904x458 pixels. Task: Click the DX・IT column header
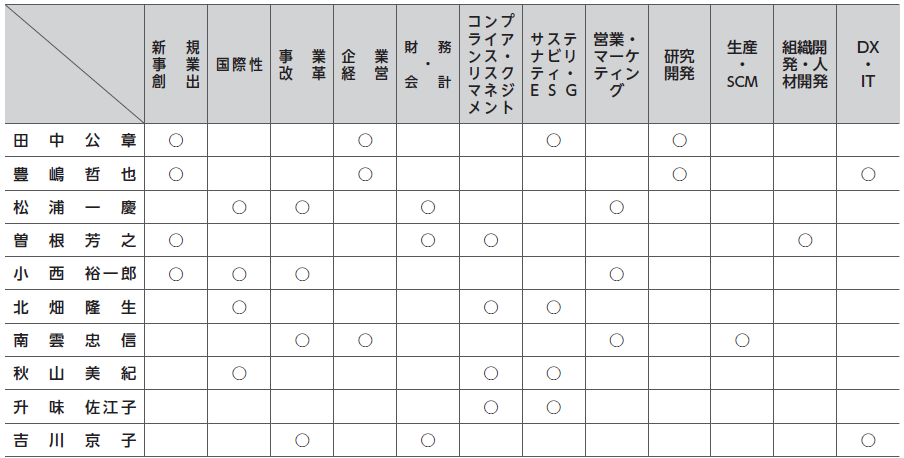coord(868,64)
